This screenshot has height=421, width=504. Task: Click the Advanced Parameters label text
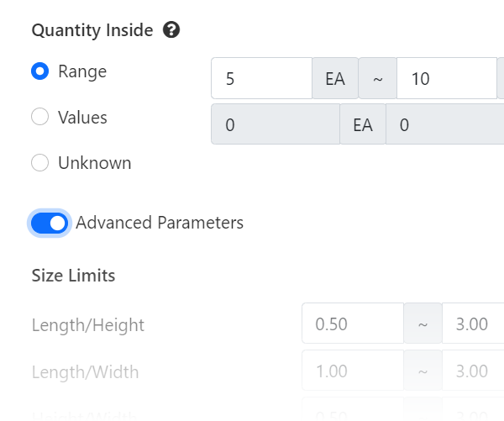[x=160, y=224]
